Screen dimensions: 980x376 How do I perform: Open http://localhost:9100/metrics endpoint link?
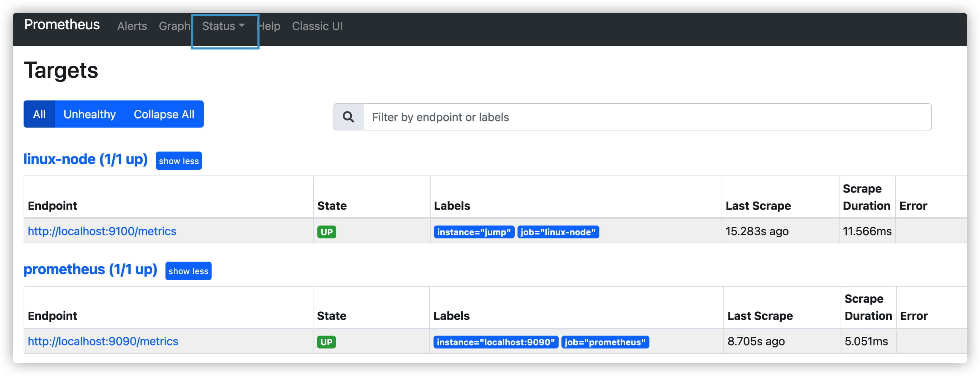(x=102, y=231)
